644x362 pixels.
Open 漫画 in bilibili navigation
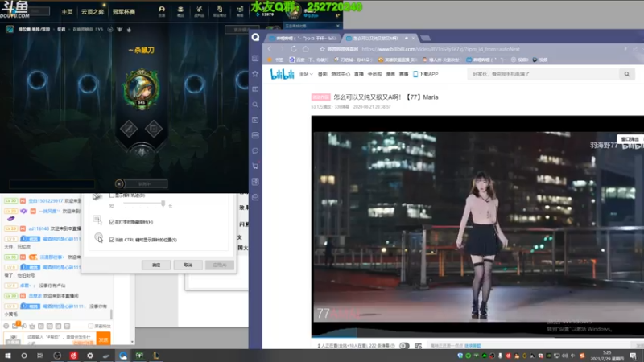coord(390,74)
